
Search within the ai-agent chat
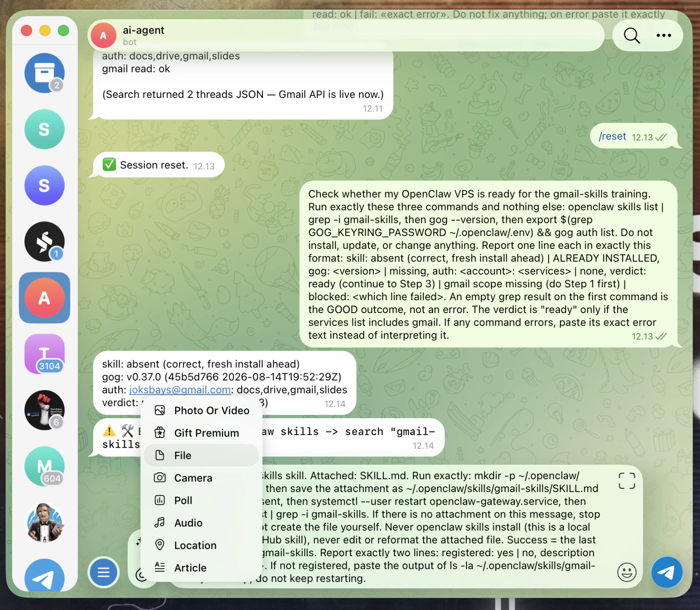[631, 35]
